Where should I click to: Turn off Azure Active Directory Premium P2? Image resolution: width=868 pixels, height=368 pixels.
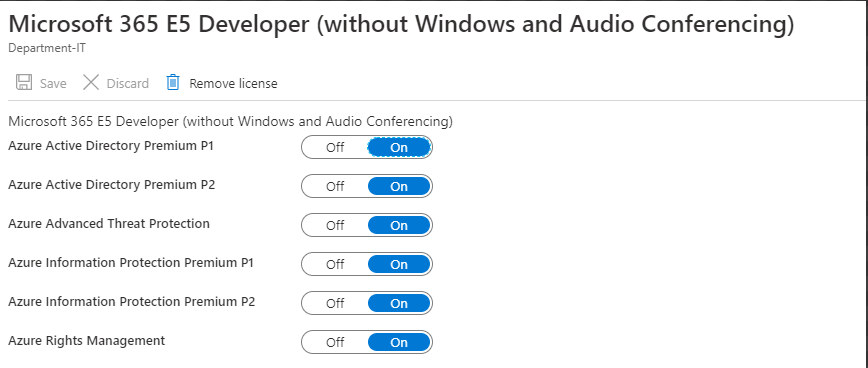pyautogui.click(x=335, y=186)
